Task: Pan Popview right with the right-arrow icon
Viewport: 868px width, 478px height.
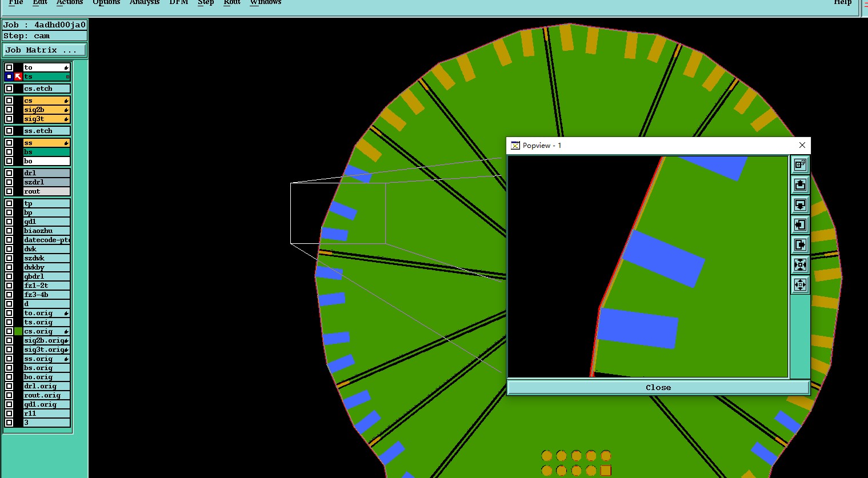Action: [800, 245]
